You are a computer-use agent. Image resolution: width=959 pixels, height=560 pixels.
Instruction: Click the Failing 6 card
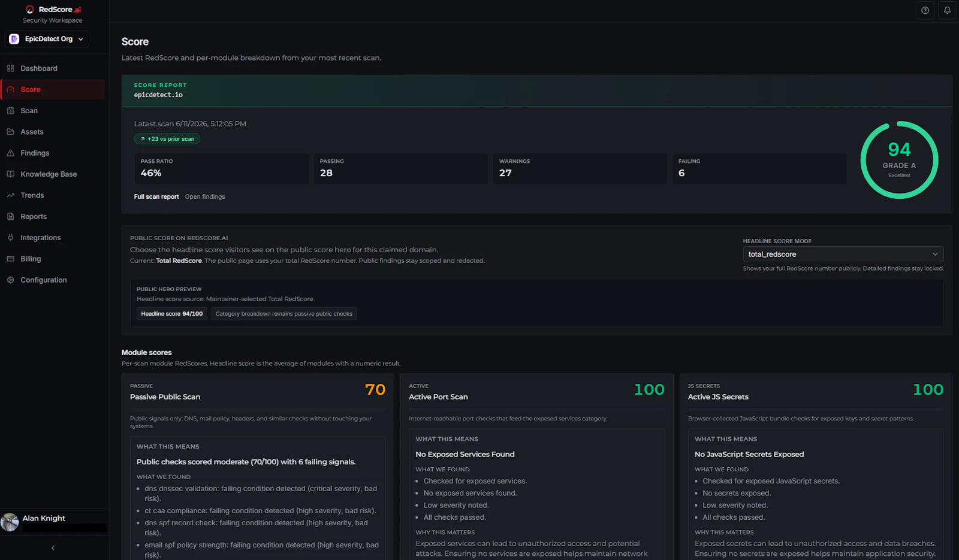click(759, 169)
